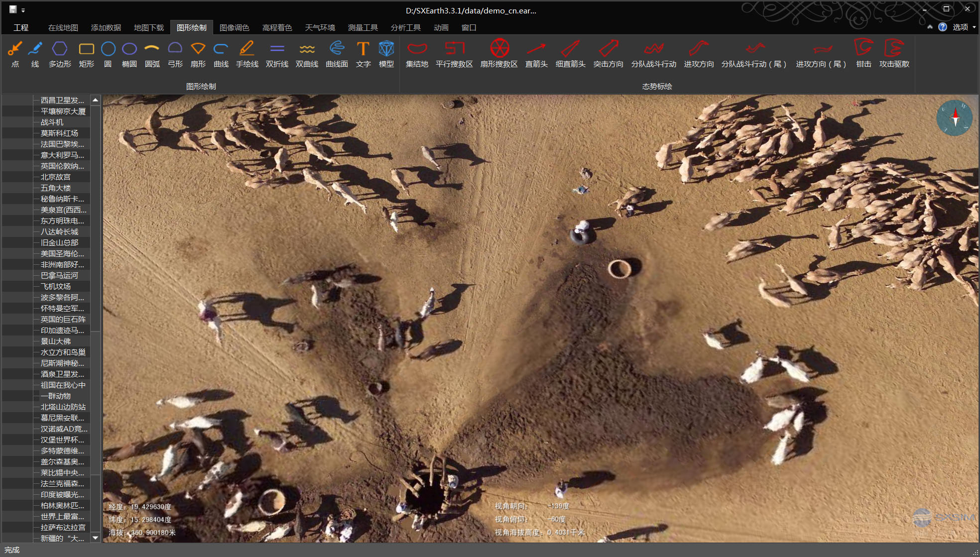Pick the 弓形 bow shape tool
This screenshot has width=980, height=557.
click(175, 54)
